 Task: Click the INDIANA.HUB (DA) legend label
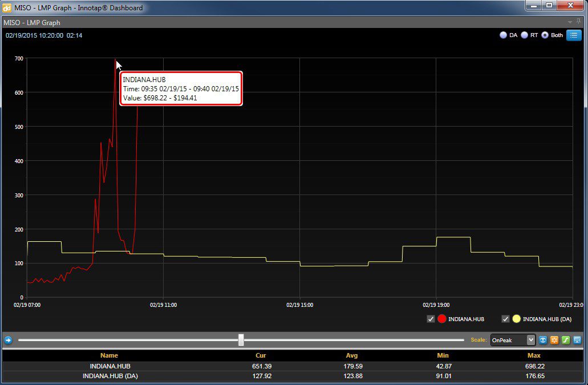point(547,319)
